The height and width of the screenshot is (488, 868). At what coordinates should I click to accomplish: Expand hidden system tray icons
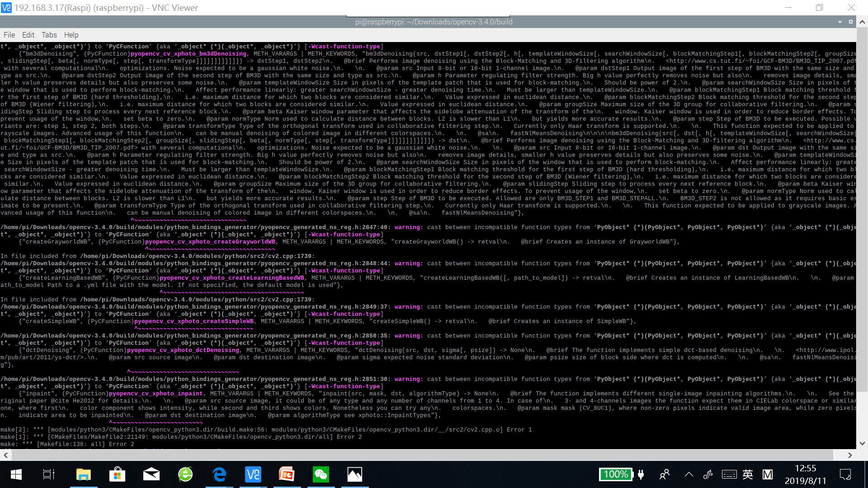(689, 474)
